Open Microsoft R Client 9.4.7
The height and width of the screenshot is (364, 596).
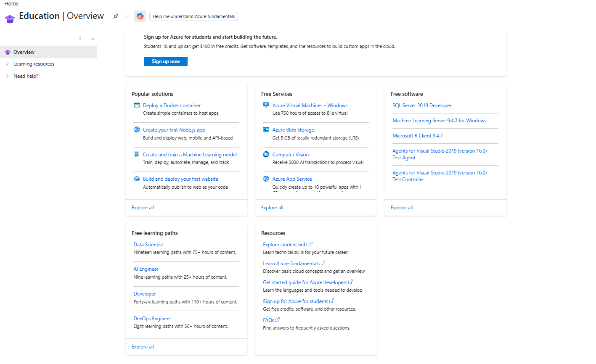point(418,136)
